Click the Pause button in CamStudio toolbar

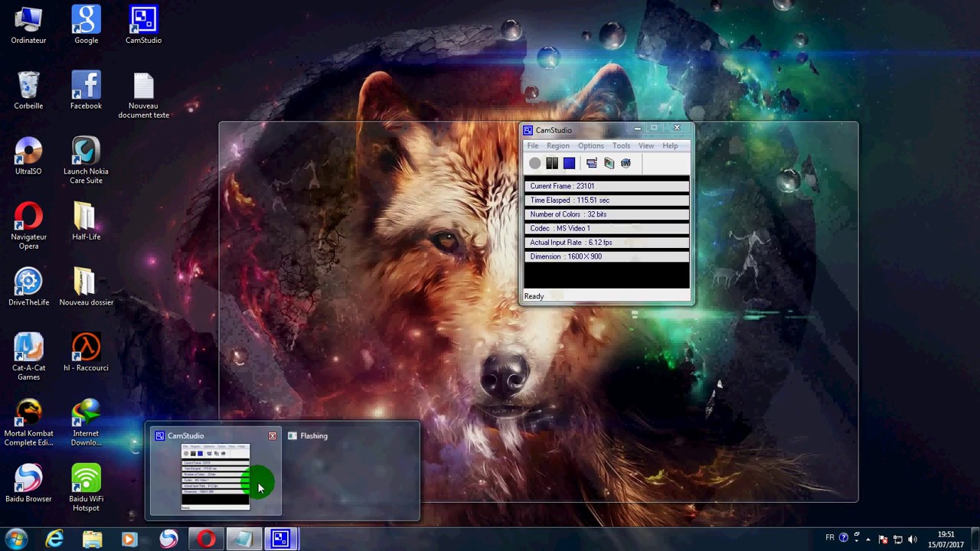[552, 163]
